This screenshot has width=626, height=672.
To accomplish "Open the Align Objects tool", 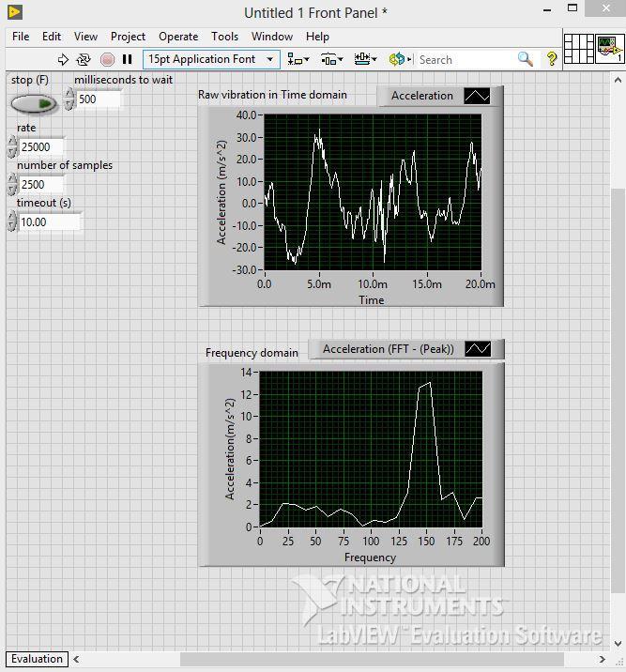I will click(x=298, y=59).
